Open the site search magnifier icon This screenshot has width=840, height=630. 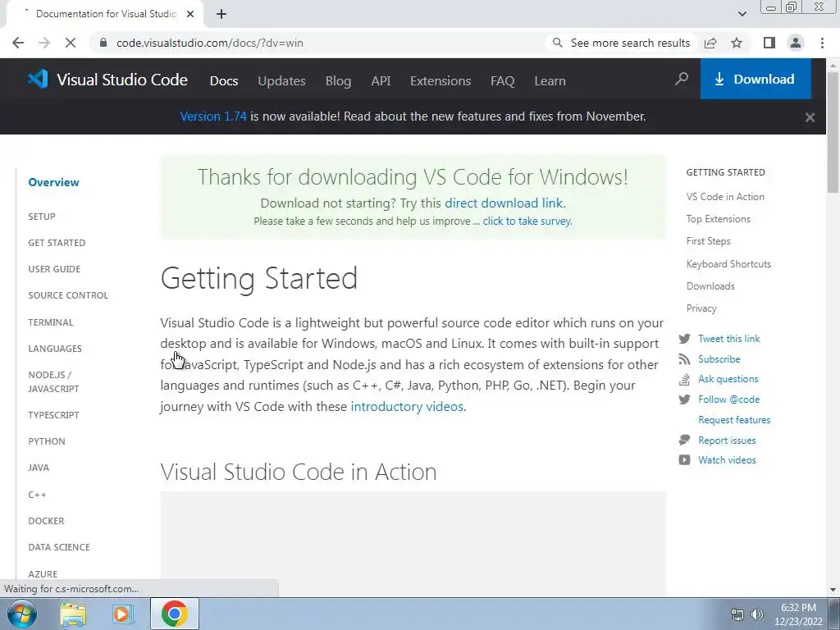pos(682,80)
